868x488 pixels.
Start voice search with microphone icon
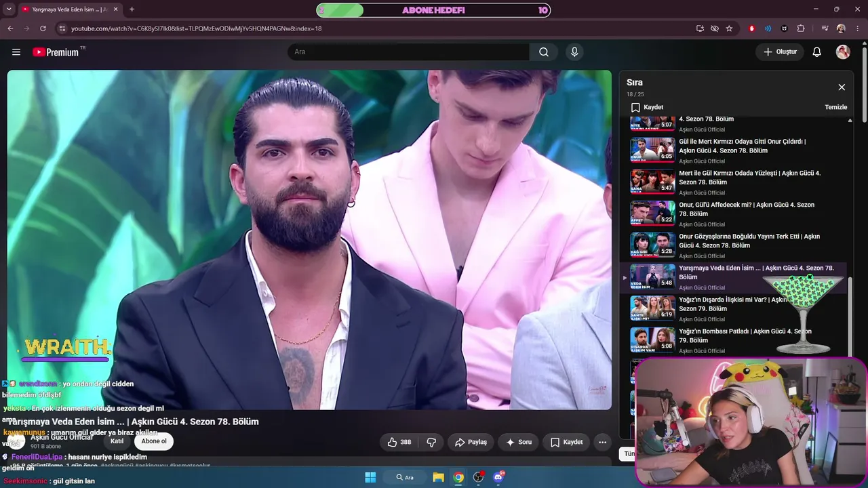[x=574, y=52]
